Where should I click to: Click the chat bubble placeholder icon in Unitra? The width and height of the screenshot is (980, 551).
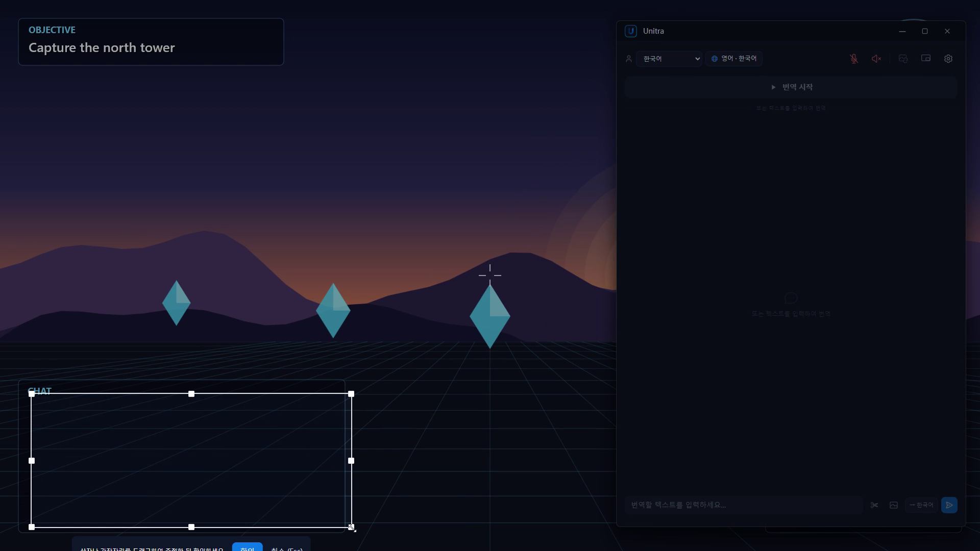[791, 298]
